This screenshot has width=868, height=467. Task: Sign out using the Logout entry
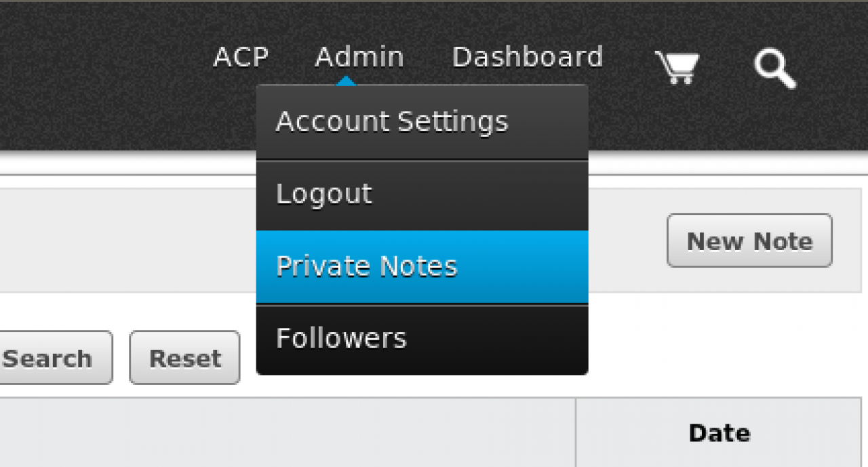[324, 195]
